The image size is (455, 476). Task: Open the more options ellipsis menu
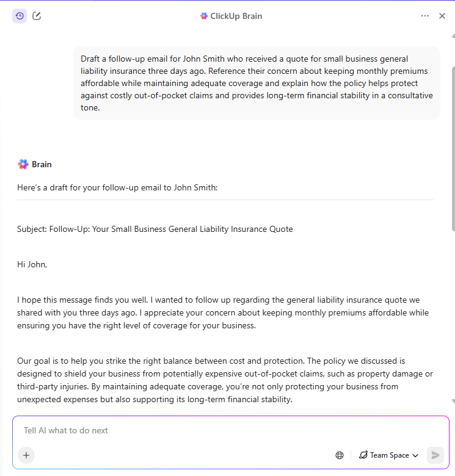tap(425, 16)
